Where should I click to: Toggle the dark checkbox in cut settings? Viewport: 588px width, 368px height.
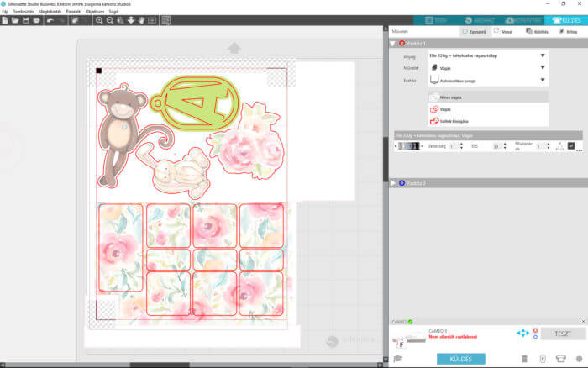click(571, 146)
